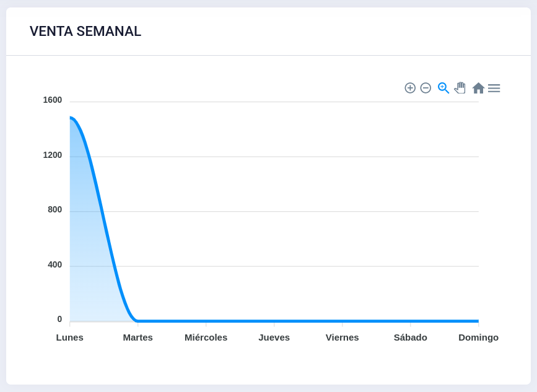
Task: Click the zoom in plus icon
Action: pyautogui.click(x=410, y=88)
